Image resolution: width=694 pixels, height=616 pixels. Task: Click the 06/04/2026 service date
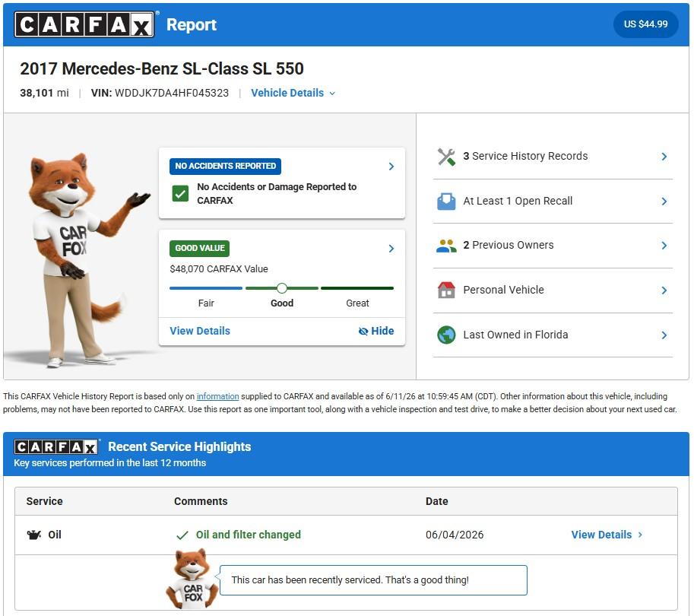click(455, 535)
